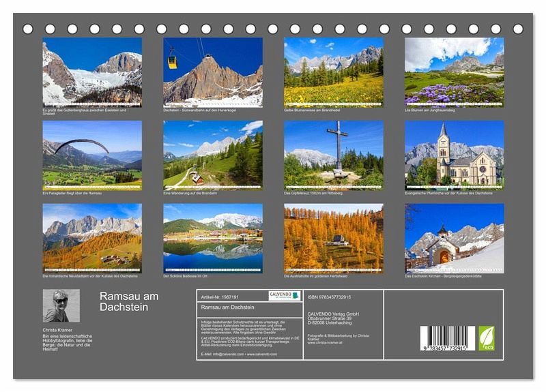
Task: Open the yellow cable car gondola photo
Action: [213, 72]
